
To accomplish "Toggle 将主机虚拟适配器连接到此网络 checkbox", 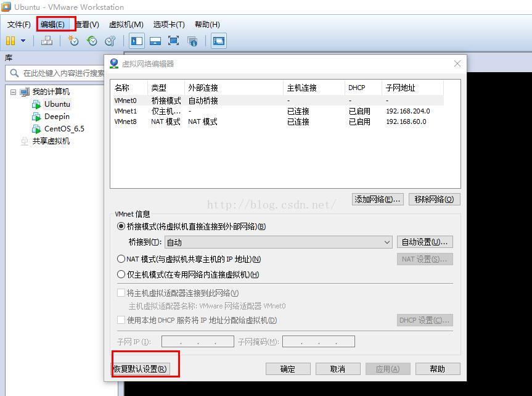I will [x=121, y=293].
